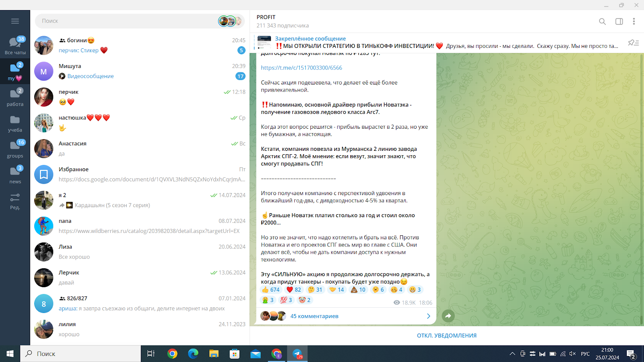Image resolution: width=644 pixels, height=362 pixels.
Task: Open the Telegram hamburger main menu
Action: (x=15, y=21)
